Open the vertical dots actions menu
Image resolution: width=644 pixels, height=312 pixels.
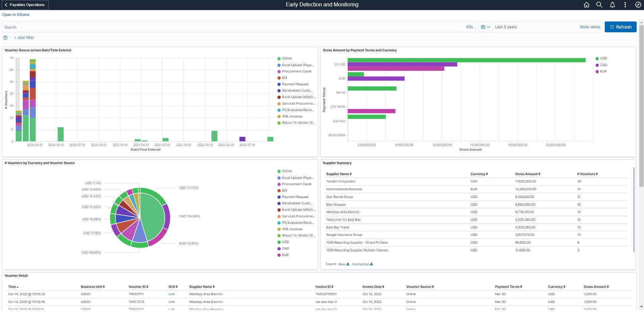[x=625, y=5]
